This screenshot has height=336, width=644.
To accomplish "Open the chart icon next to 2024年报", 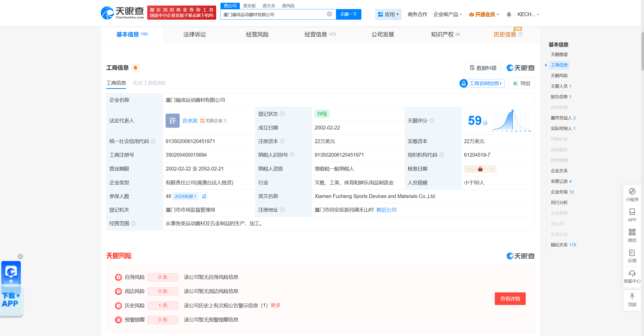I will click(x=204, y=196).
